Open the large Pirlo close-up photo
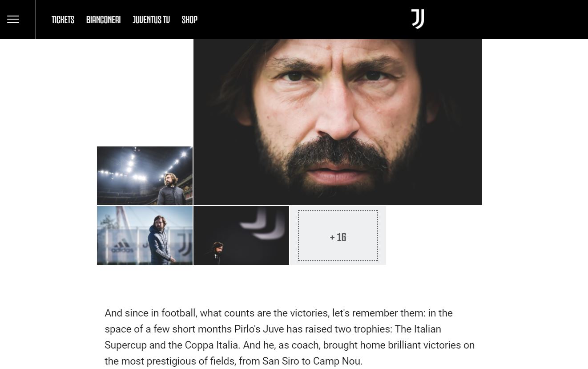This screenshot has width=588, height=369. point(338,122)
